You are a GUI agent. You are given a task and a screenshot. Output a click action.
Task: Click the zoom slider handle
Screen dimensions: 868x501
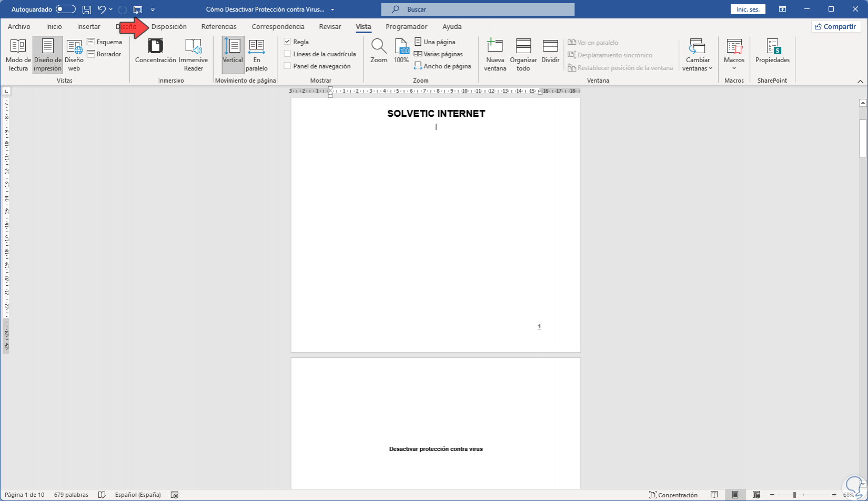coord(794,495)
